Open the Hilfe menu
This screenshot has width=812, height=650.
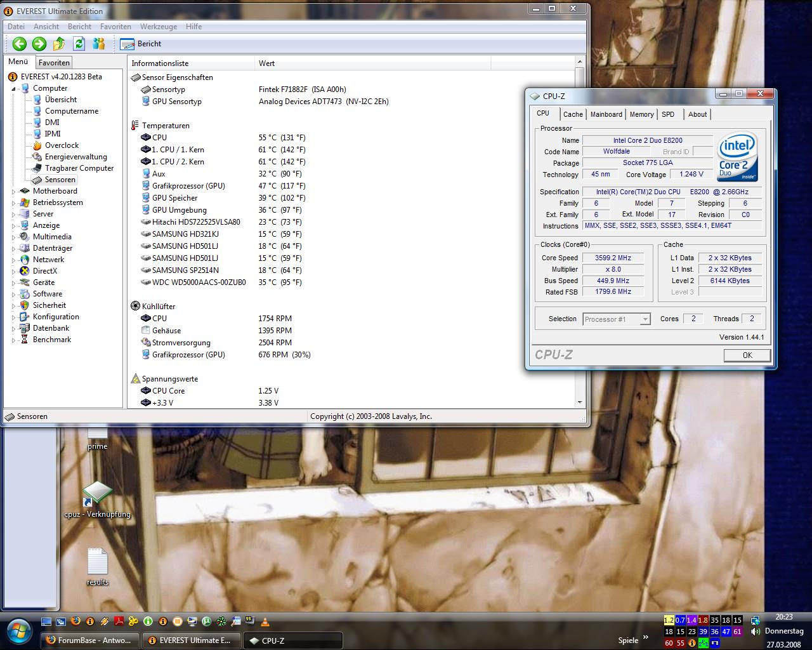(193, 27)
